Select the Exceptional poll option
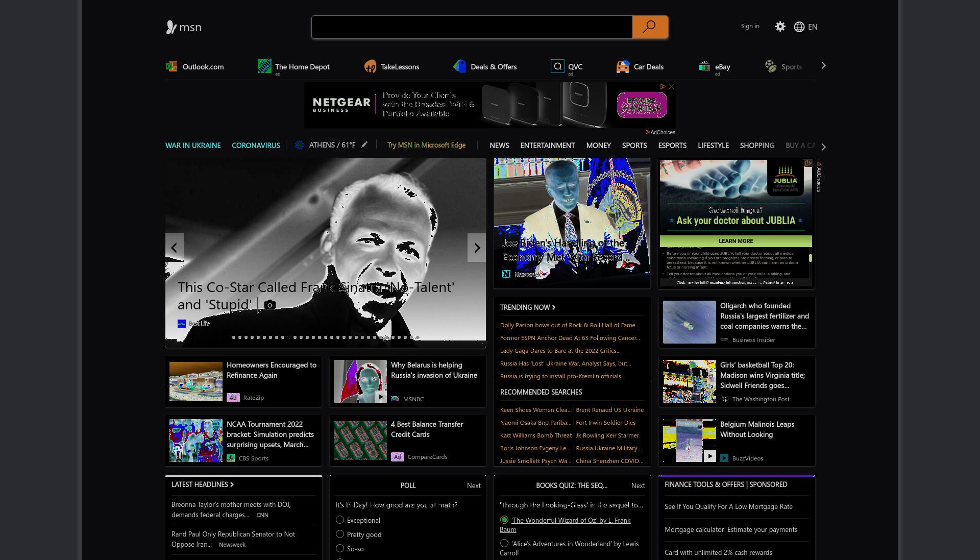The image size is (980, 560). (x=340, y=520)
